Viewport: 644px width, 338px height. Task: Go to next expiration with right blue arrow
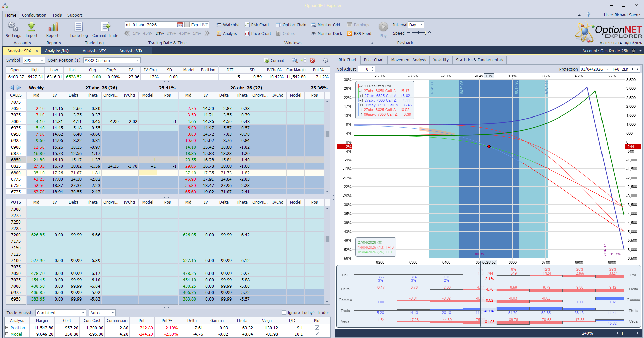(x=19, y=88)
